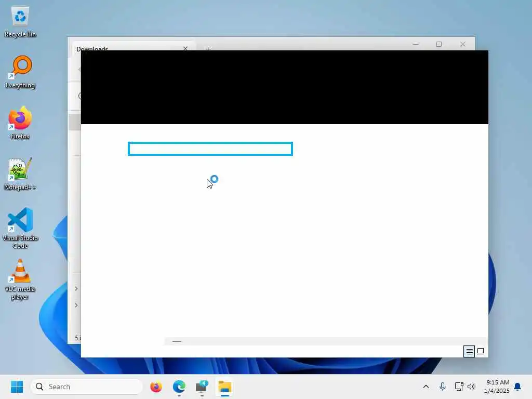Click the microphone tray icon
Viewport: 532px width, 399px height.
tap(443, 387)
